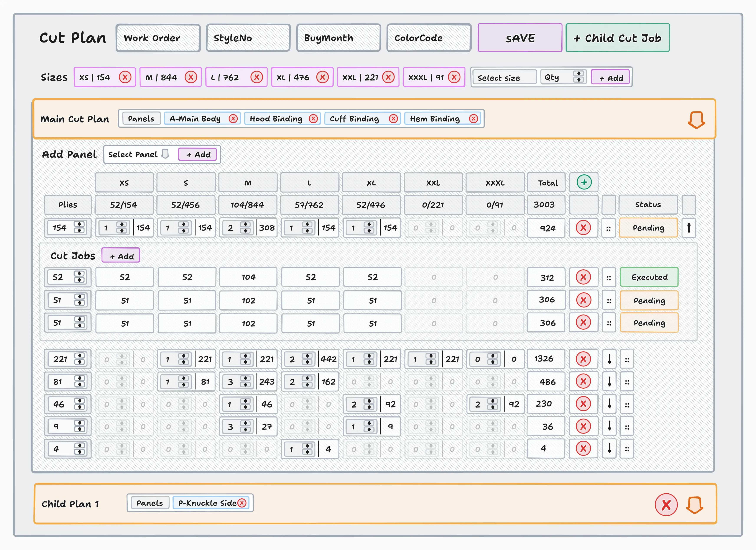Click M ratio stepper in 81 plies row
This screenshot has height=550, width=756.
245,382
